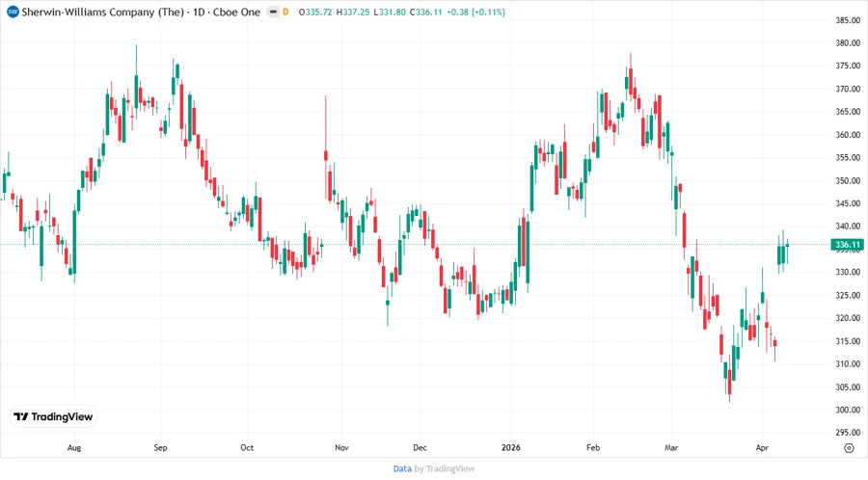Click the 295.00 price axis label
The height and width of the screenshot is (480, 868).
coord(848,432)
